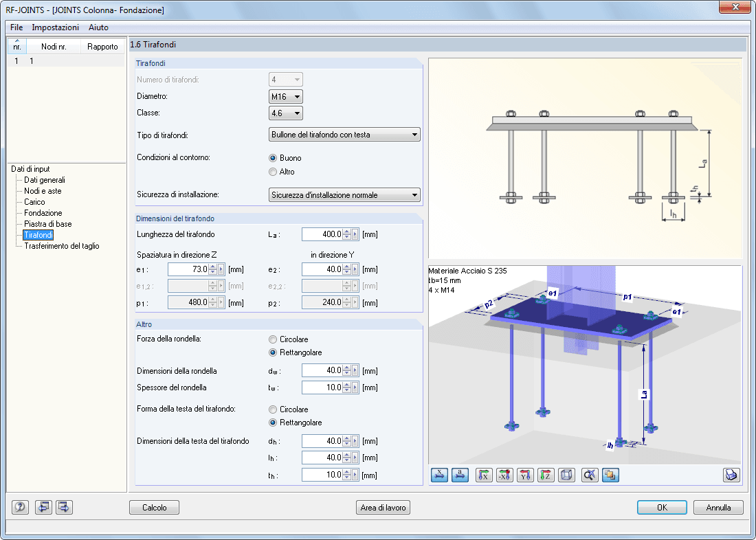Toggle the x dimension display icon

click(439, 475)
